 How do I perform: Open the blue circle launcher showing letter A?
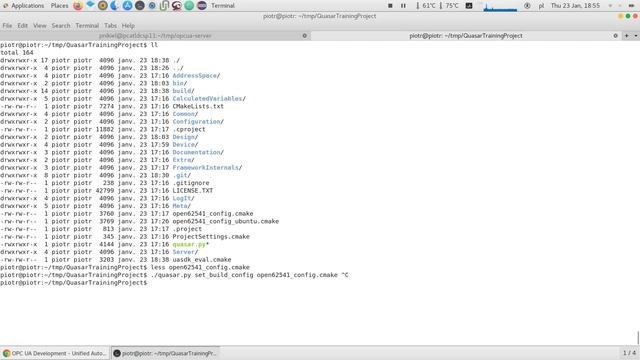pos(127,6)
